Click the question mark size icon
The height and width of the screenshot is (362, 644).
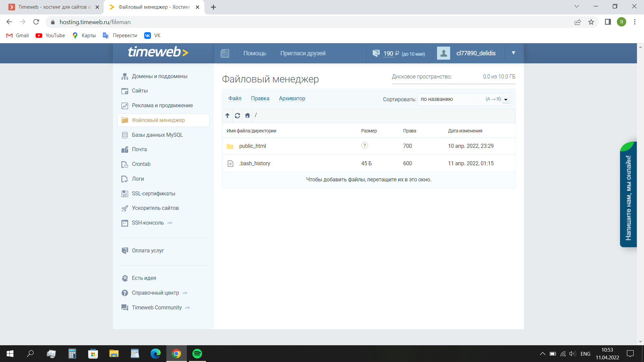365,145
